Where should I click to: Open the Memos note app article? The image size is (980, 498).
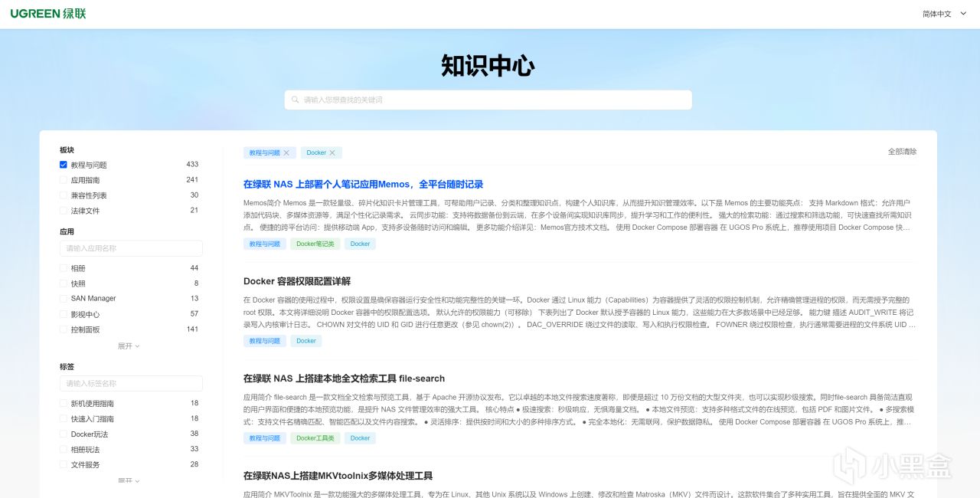click(x=363, y=185)
